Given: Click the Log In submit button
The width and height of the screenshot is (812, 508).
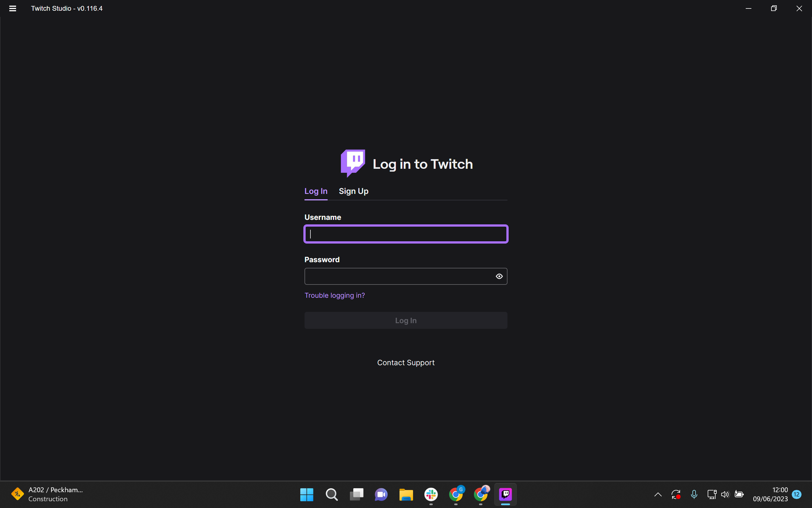Looking at the screenshot, I should [x=406, y=320].
